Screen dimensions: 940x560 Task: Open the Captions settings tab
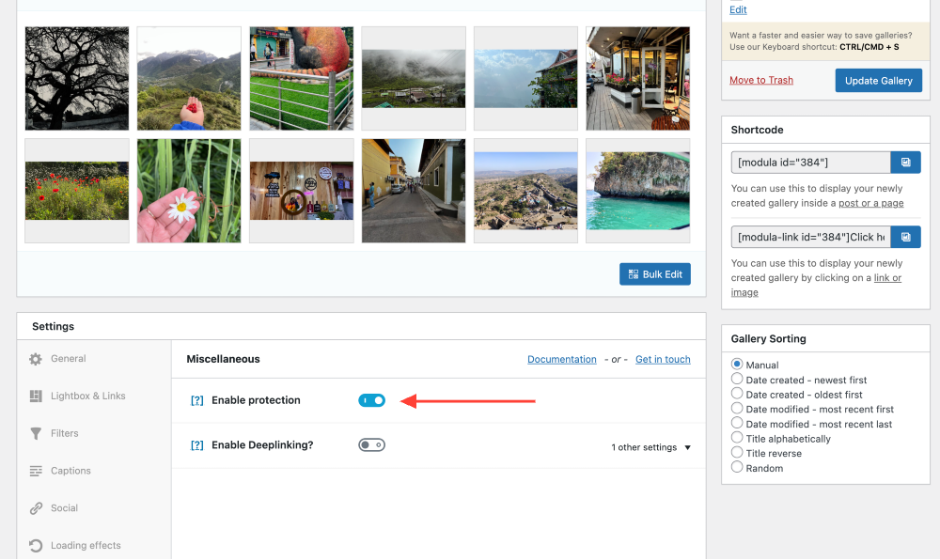(x=70, y=471)
